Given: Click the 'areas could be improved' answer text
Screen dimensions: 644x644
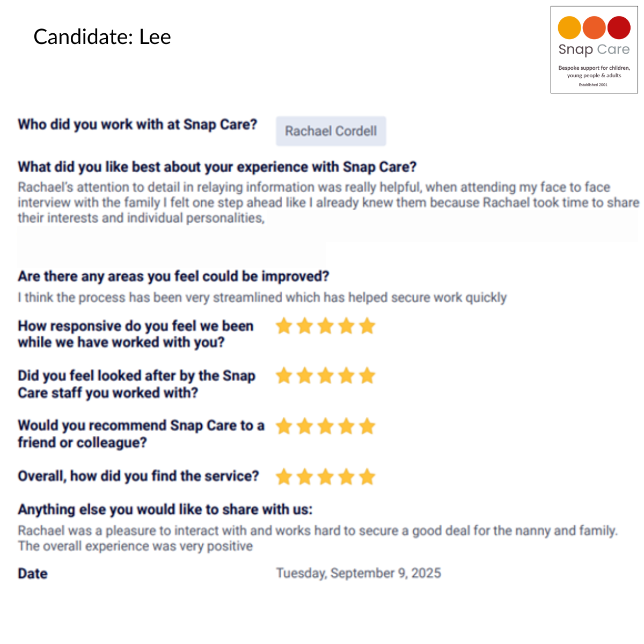Looking at the screenshot, I should pos(262,297).
